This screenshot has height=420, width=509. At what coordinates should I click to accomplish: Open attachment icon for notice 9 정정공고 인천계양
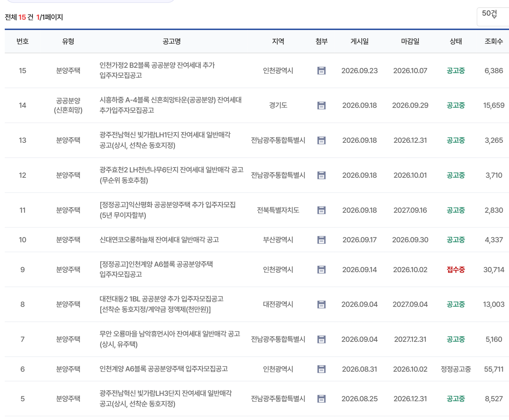click(x=321, y=270)
